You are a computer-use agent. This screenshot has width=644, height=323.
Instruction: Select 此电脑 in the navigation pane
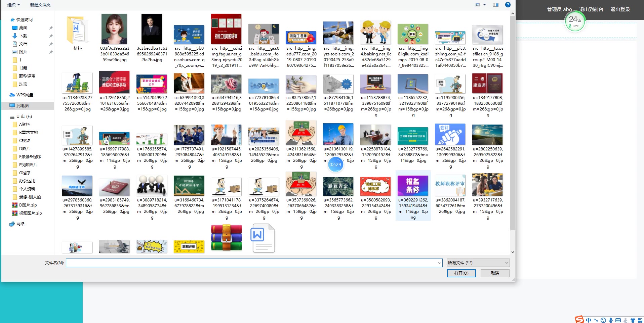(x=22, y=106)
